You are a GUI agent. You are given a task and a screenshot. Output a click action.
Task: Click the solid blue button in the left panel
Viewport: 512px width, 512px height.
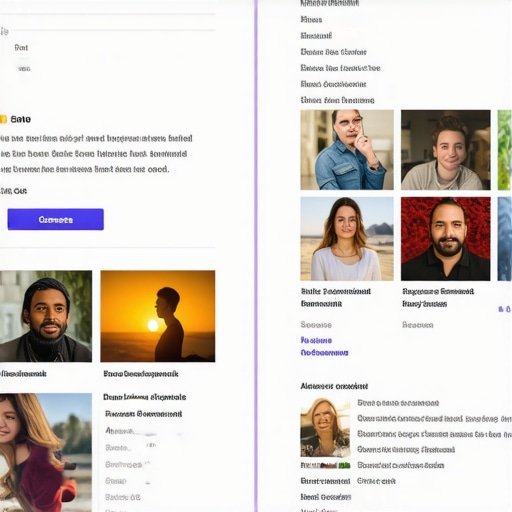[x=56, y=219]
